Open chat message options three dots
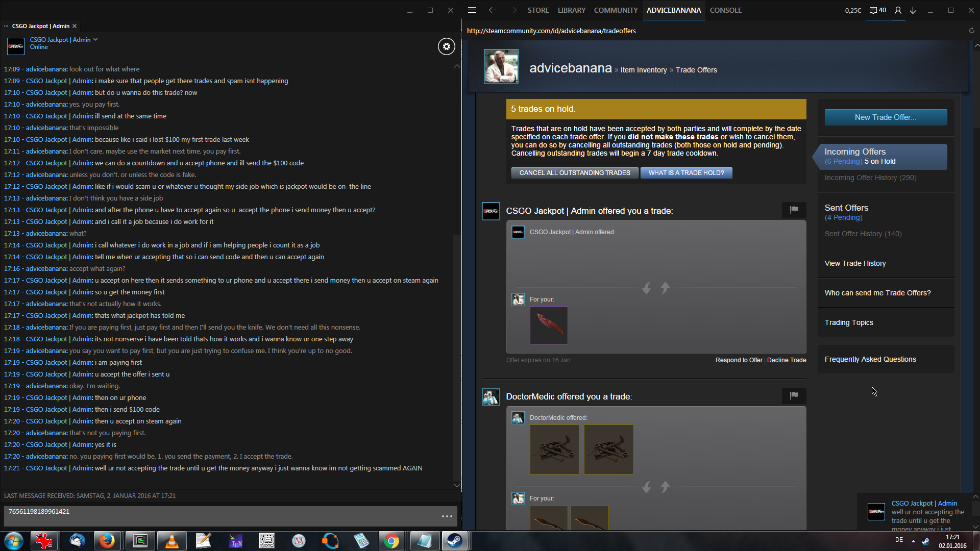Viewport: 980px width, 551px height. coord(447,516)
